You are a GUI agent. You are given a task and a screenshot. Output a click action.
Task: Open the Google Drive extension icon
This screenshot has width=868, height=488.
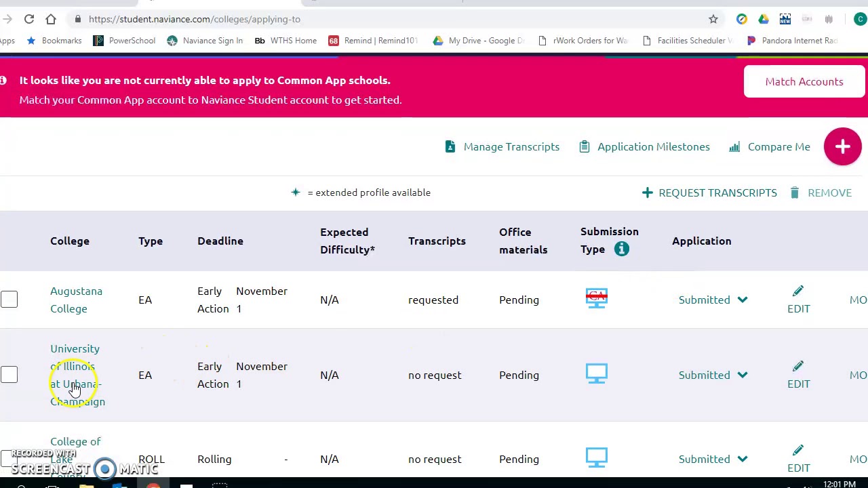click(764, 19)
